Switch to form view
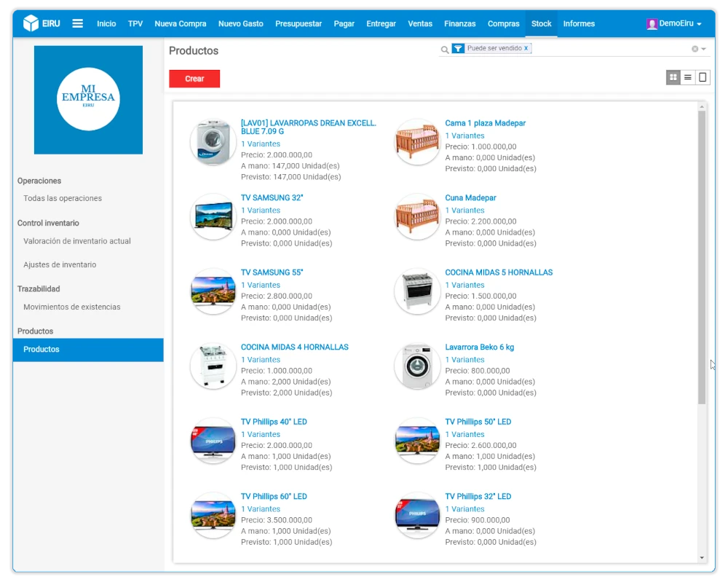The width and height of the screenshot is (728, 582). click(x=703, y=77)
